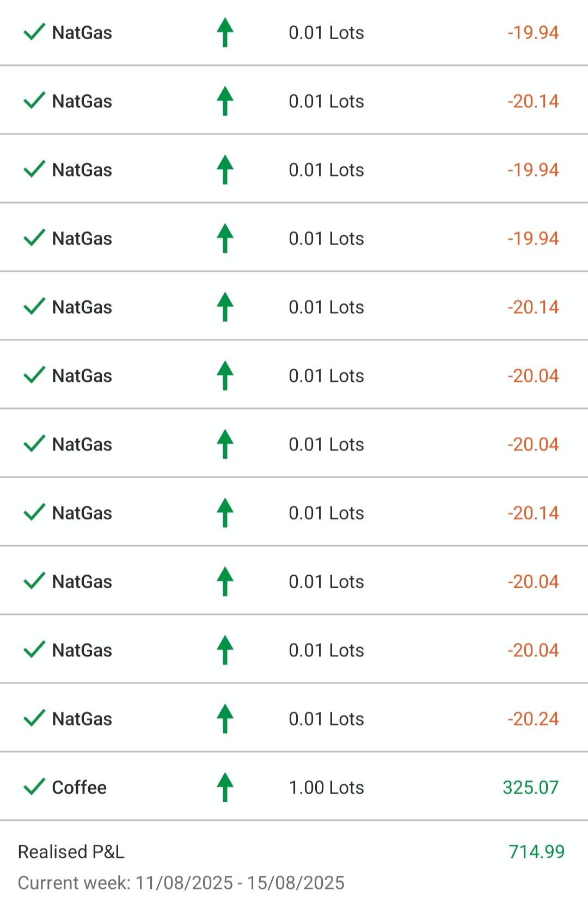The image size is (588, 902).
Task: Select the NatGas label in the -20.24 row
Action: click(82, 719)
